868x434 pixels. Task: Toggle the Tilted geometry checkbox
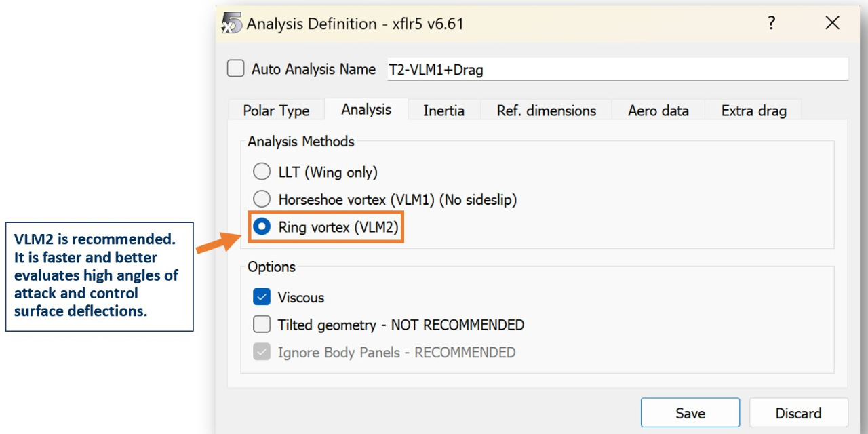pos(262,325)
